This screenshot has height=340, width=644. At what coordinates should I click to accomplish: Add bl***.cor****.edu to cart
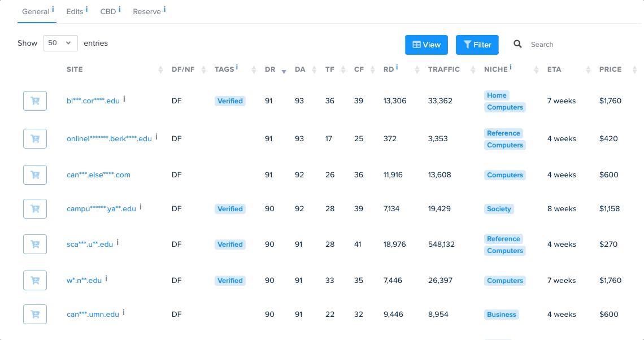click(35, 101)
